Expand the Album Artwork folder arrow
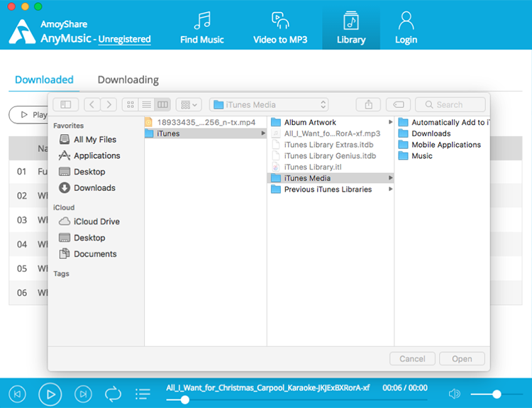The image size is (532, 408). (391, 122)
